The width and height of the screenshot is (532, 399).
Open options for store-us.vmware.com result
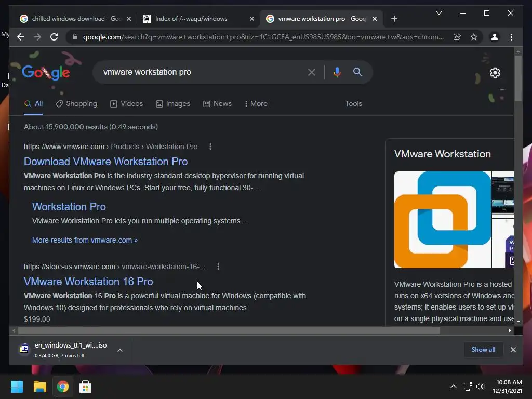click(218, 267)
